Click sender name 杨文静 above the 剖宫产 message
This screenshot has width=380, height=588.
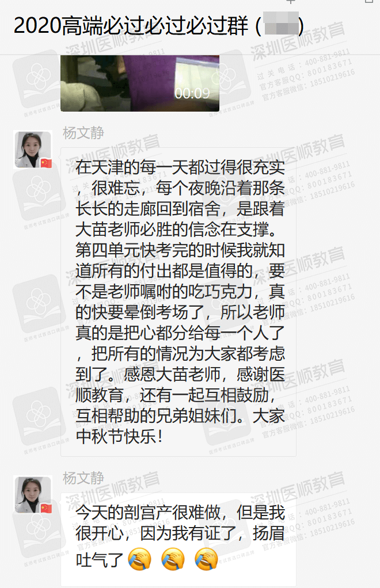coord(83,478)
